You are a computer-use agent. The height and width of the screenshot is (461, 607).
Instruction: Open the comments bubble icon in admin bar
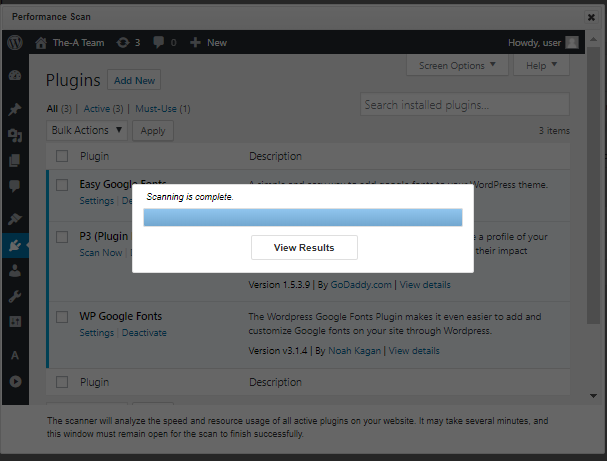[x=158, y=43]
